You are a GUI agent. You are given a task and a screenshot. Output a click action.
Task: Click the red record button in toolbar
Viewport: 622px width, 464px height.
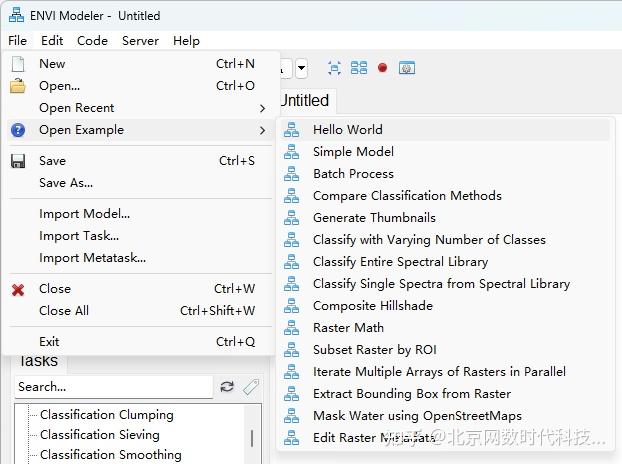pos(382,68)
